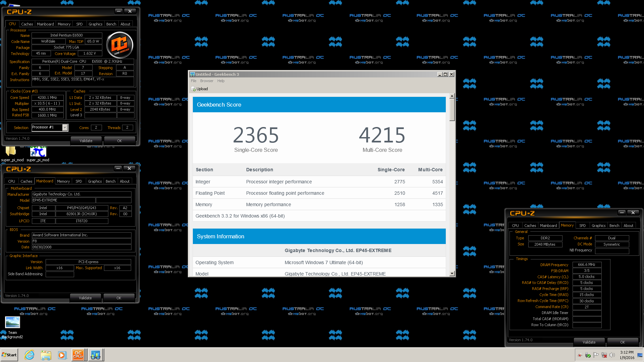Click the Core Voltage value 1.632 V
The height and width of the screenshot is (362, 644).
point(90,53)
